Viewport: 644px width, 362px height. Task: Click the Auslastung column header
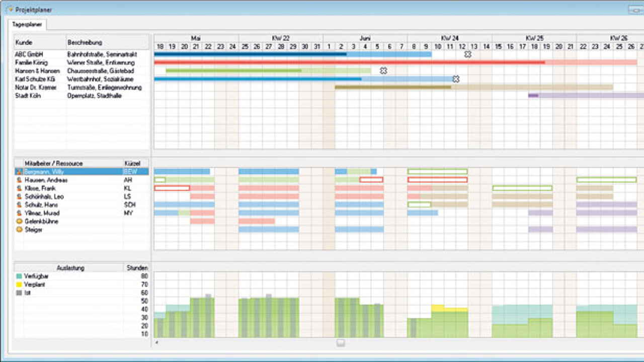click(69, 268)
